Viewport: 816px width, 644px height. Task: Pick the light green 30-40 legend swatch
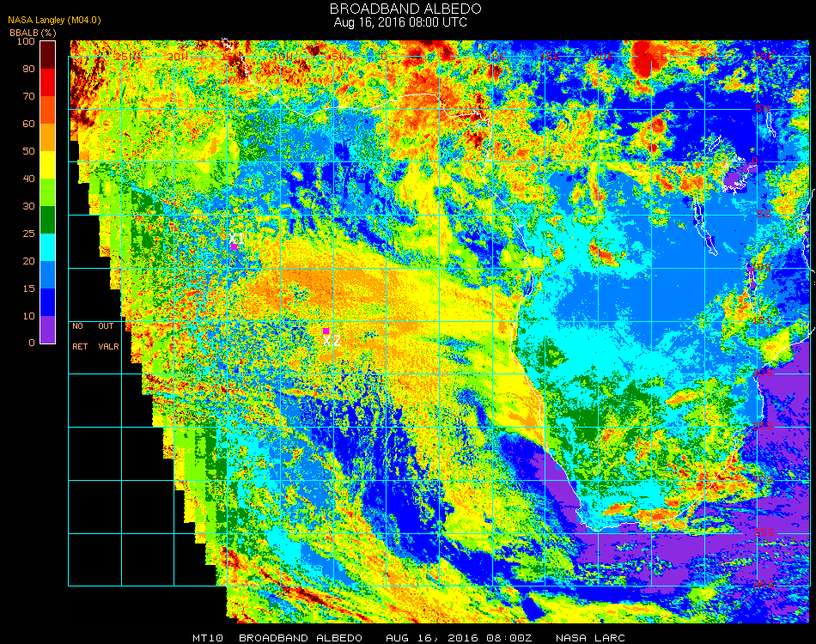pos(48,192)
